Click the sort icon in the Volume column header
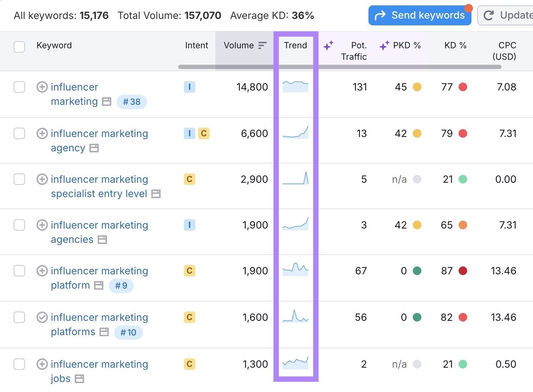 click(262, 45)
